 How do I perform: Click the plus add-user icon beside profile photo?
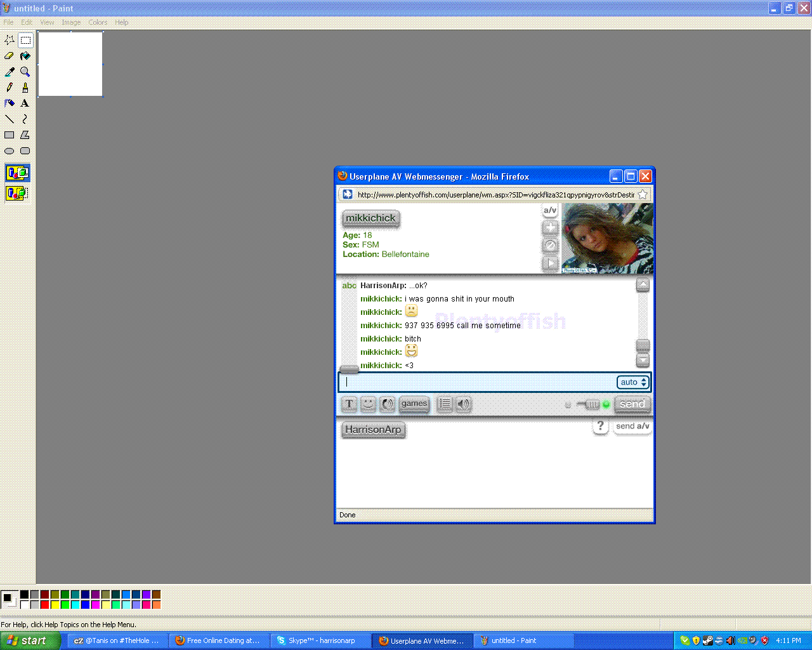point(550,227)
